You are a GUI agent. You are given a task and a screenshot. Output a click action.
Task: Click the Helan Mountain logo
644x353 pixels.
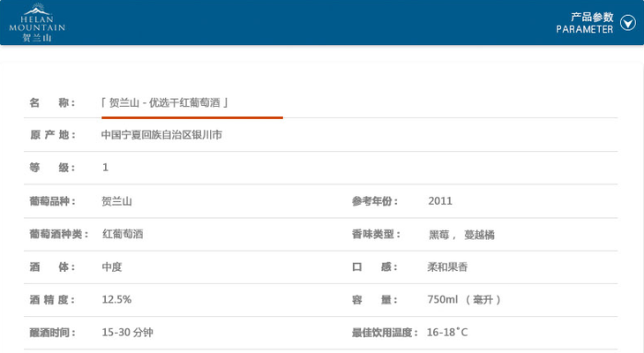tap(37, 22)
